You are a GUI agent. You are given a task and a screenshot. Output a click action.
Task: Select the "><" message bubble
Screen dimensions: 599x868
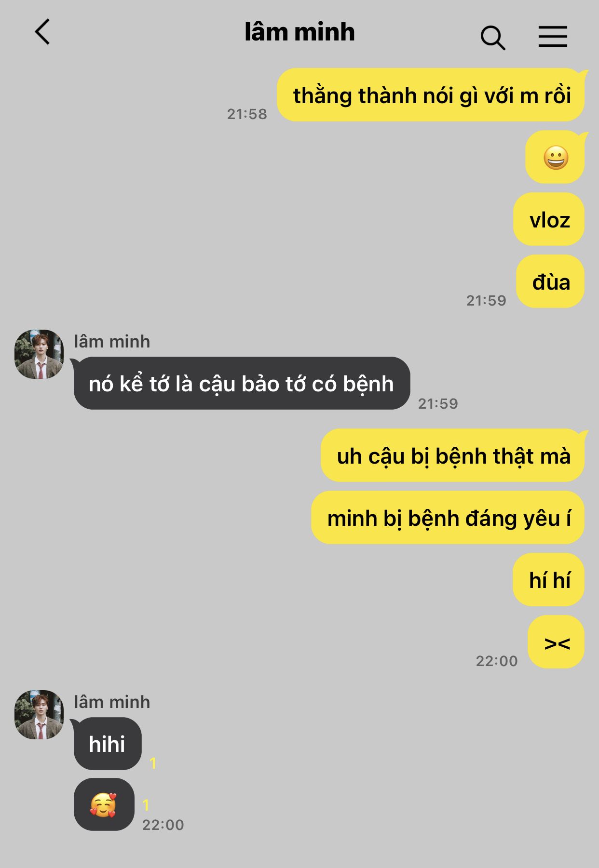click(x=556, y=642)
